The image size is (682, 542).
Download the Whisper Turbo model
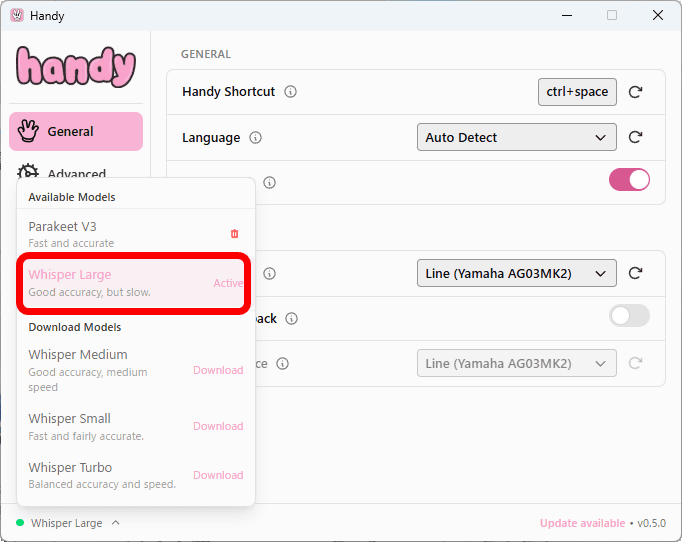218,475
